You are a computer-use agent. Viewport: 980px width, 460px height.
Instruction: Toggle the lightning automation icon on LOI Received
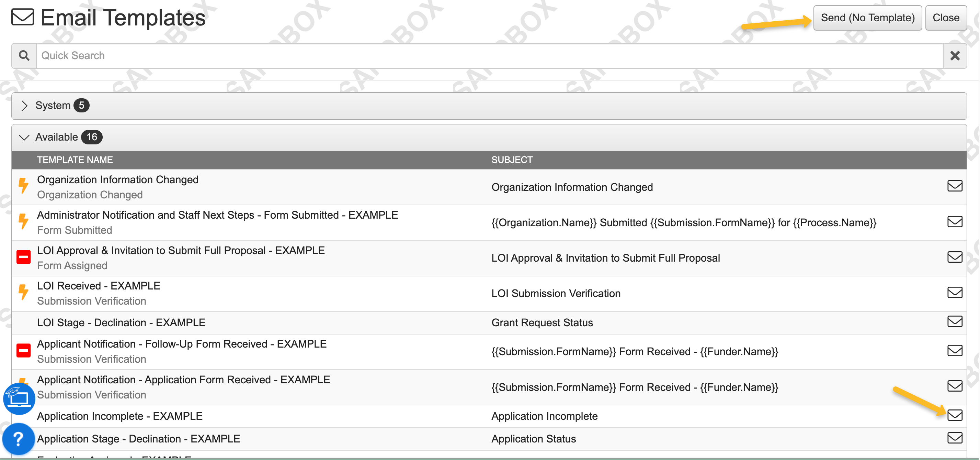click(x=24, y=293)
